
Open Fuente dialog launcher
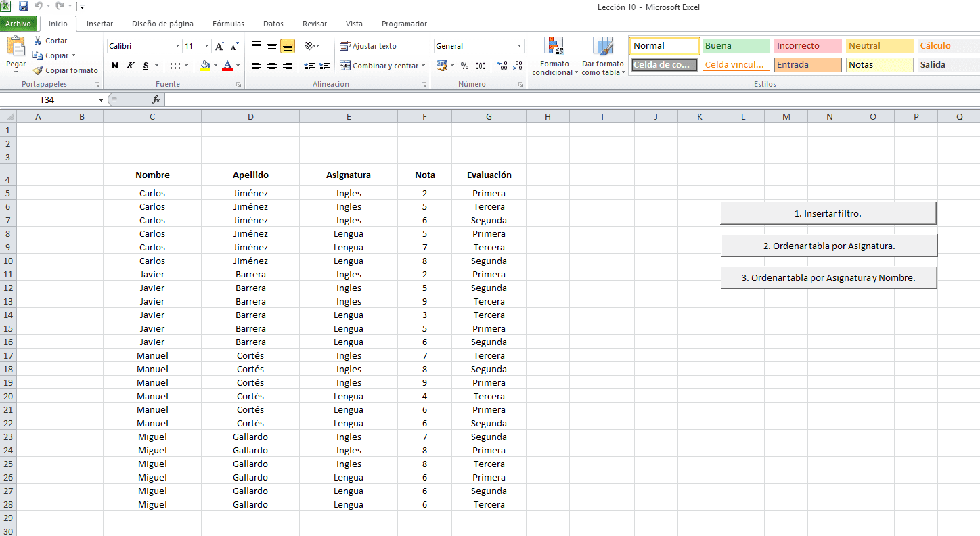click(x=238, y=85)
